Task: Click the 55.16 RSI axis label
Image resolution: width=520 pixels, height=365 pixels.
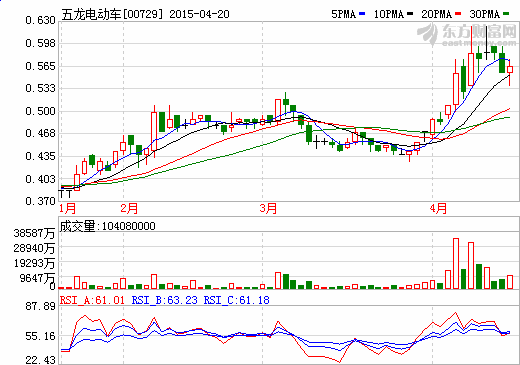Action: pos(40,336)
